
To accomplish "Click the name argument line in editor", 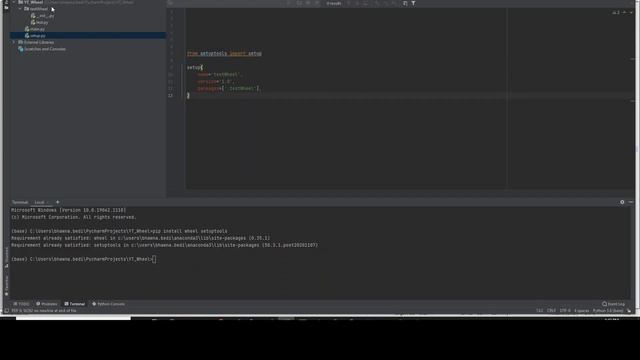I will [219, 74].
